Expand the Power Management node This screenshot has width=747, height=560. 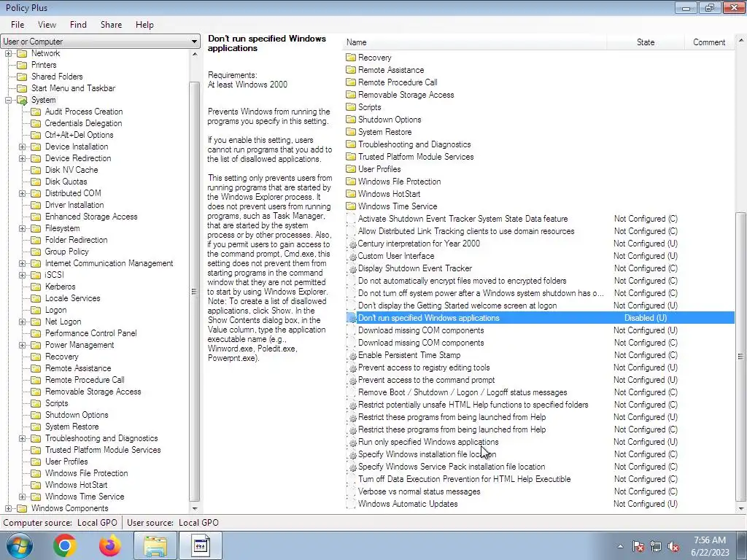pos(22,345)
